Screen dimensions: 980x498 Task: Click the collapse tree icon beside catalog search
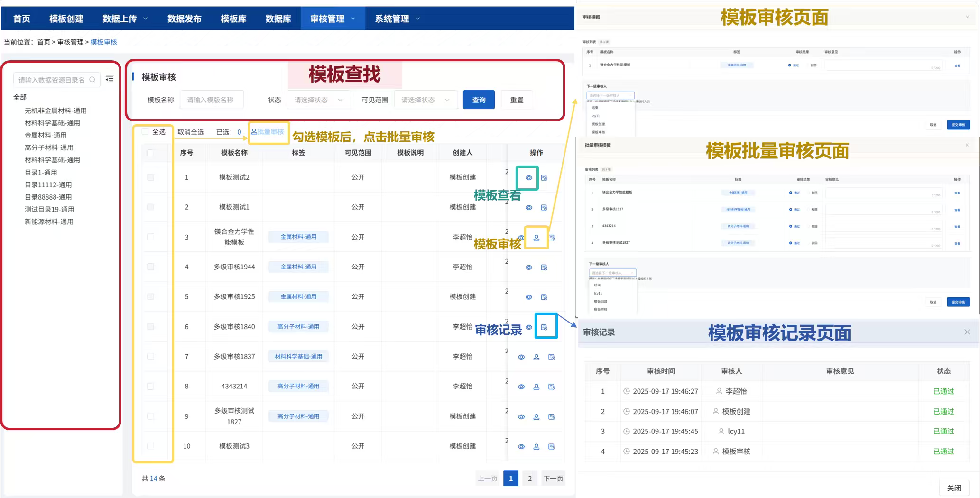tap(110, 80)
